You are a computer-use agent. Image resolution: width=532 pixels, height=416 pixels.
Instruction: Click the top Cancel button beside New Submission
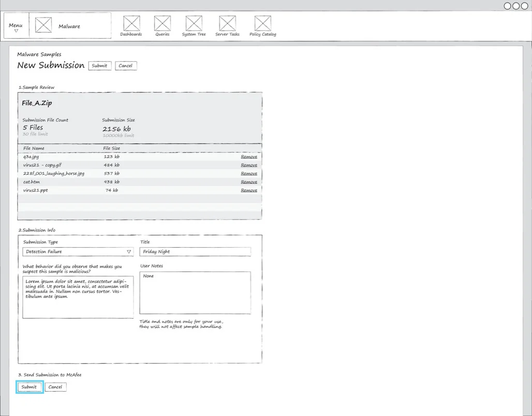[x=126, y=66]
